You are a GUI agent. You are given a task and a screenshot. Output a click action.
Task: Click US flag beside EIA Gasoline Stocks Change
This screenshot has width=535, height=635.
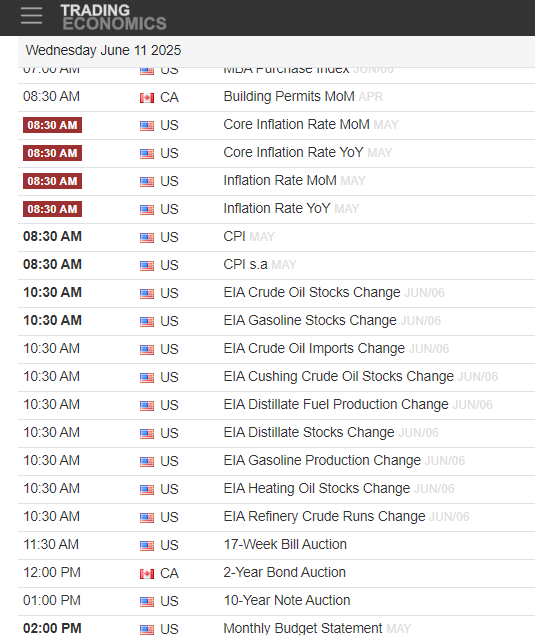click(x=147, y=321)
